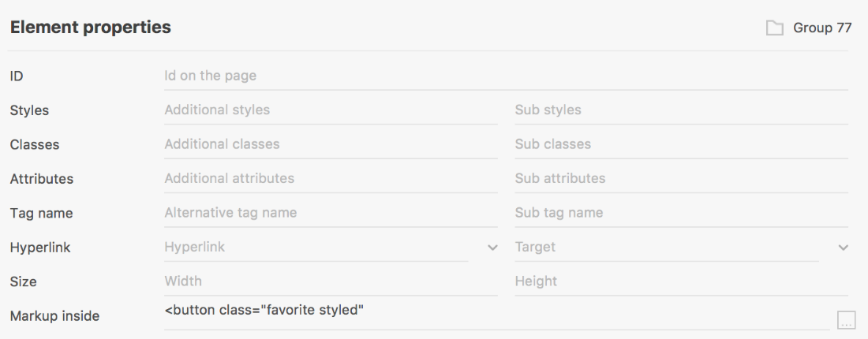Focus the Id on the page field
Screen dimensions: 868x339
pyautogui.click(x=506, y=76)
